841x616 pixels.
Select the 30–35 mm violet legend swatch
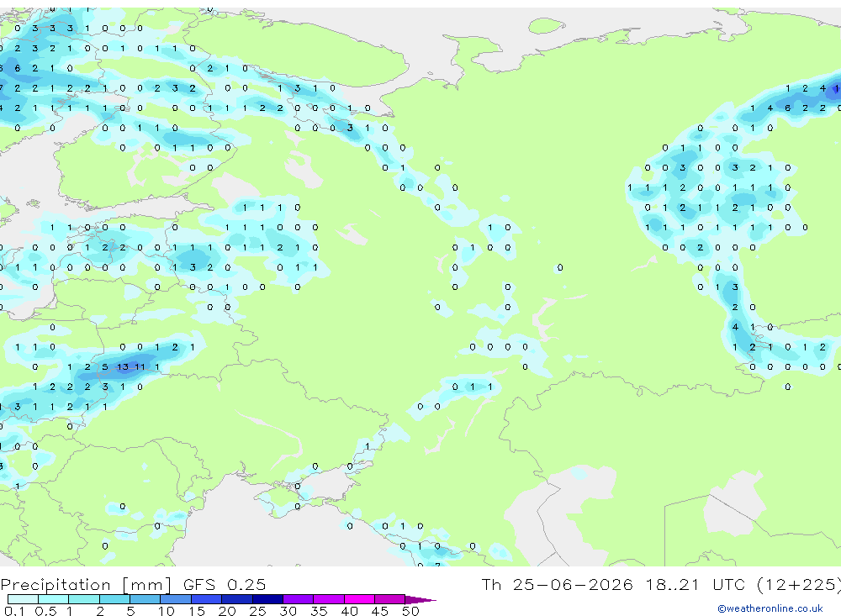click(299, 599)
